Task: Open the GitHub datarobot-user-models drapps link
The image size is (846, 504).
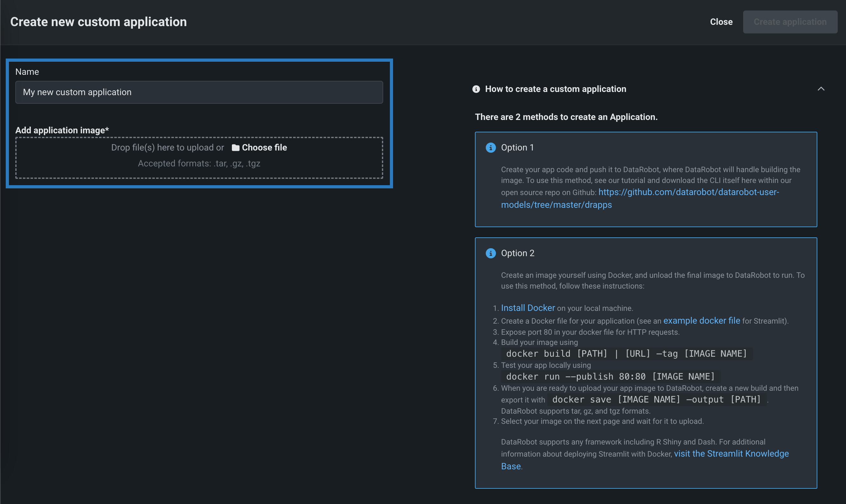Action: 688,192
